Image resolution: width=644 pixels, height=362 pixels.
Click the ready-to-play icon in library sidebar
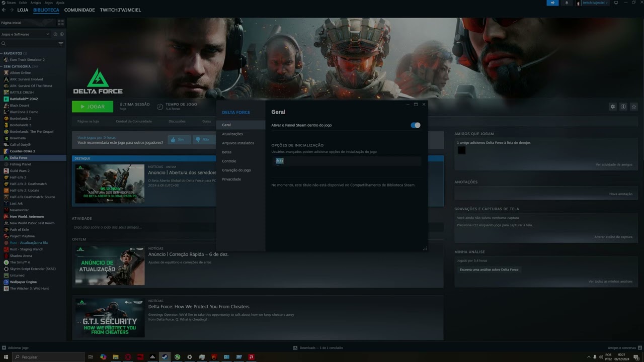click(62, 34)
